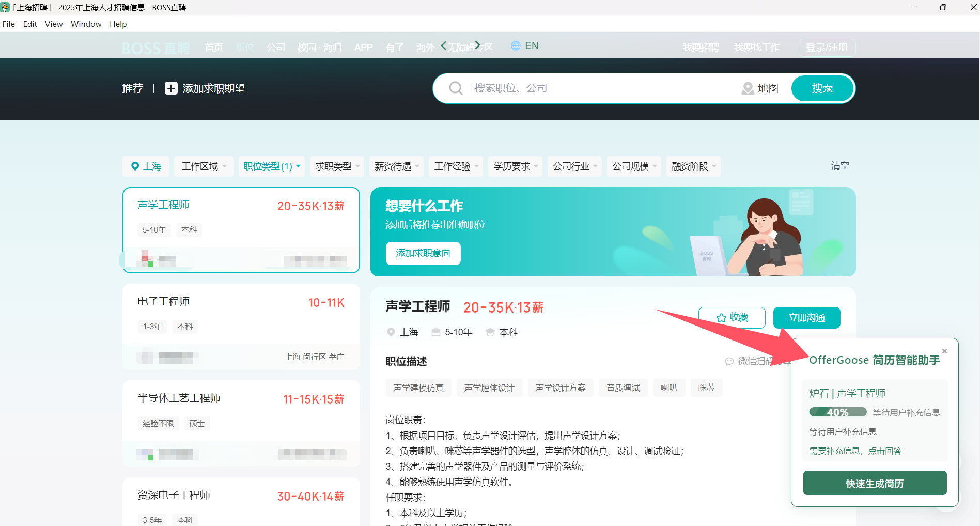
Task: Open the 公司行业 filter dropdown
Action: coord(575,166)
